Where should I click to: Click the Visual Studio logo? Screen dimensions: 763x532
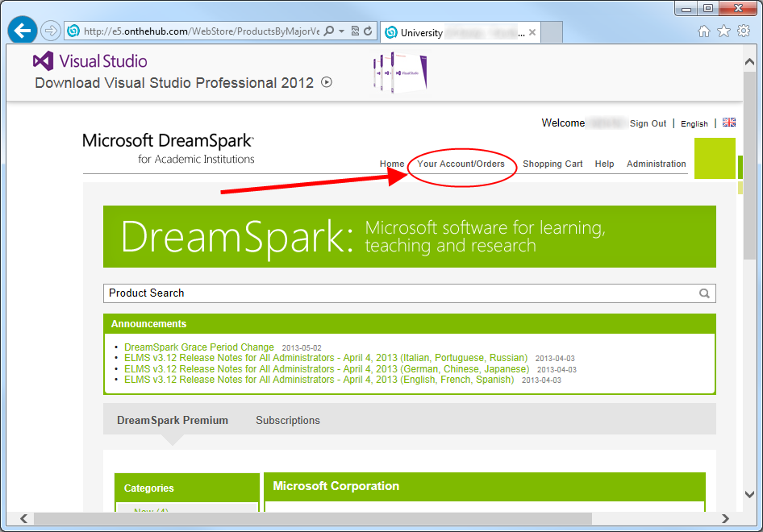pyautogui.click(x=90, y=61)
